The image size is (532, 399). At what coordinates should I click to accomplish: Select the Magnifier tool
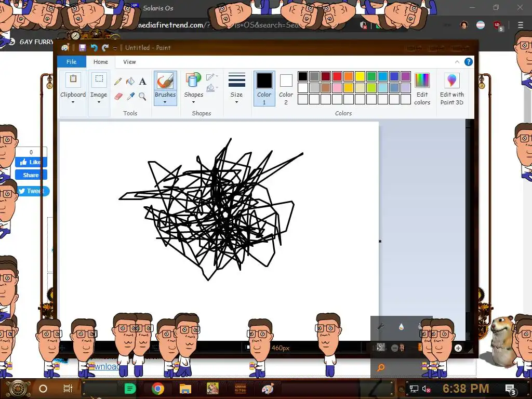(x=142, y=97)
